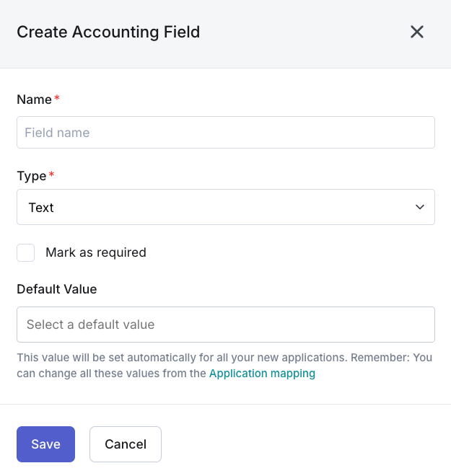Click the Name field label
Image resolution: width=451 pixels, height=476 pixels.
[34, 100]
